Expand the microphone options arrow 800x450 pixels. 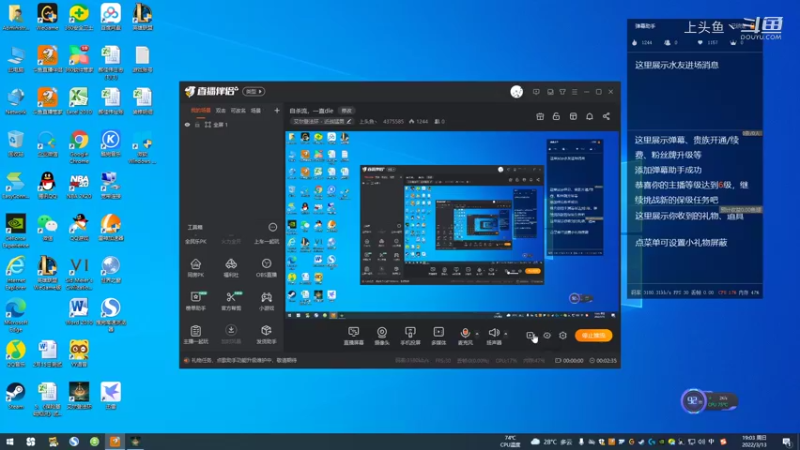pyautogui.click(x=477, y=334)
